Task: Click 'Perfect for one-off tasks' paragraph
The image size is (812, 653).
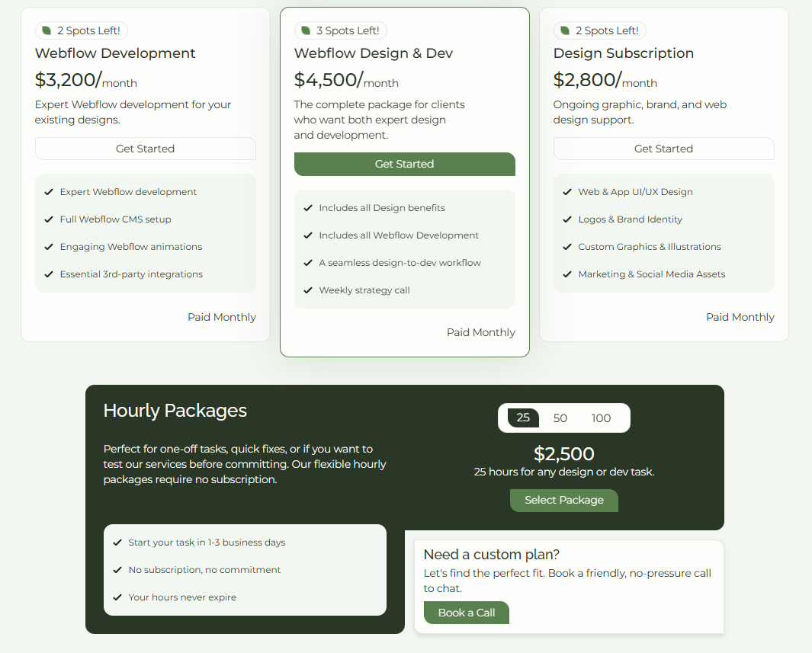Action: [245, 464]
